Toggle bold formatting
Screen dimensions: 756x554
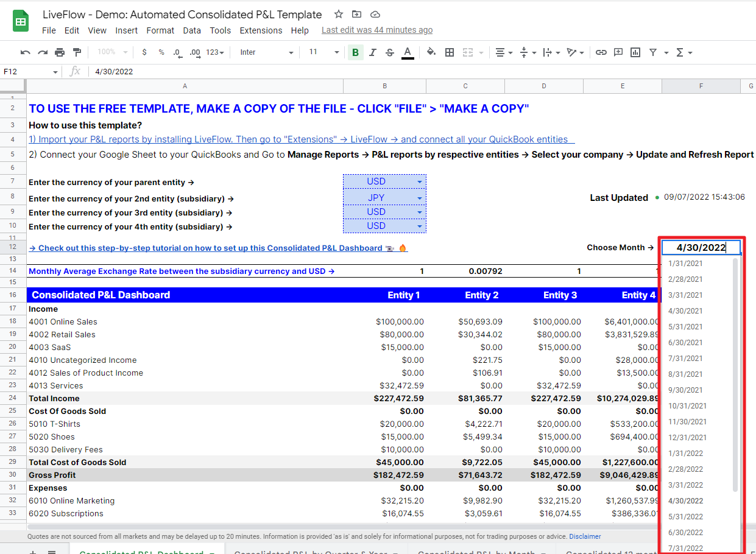[355, 52]
